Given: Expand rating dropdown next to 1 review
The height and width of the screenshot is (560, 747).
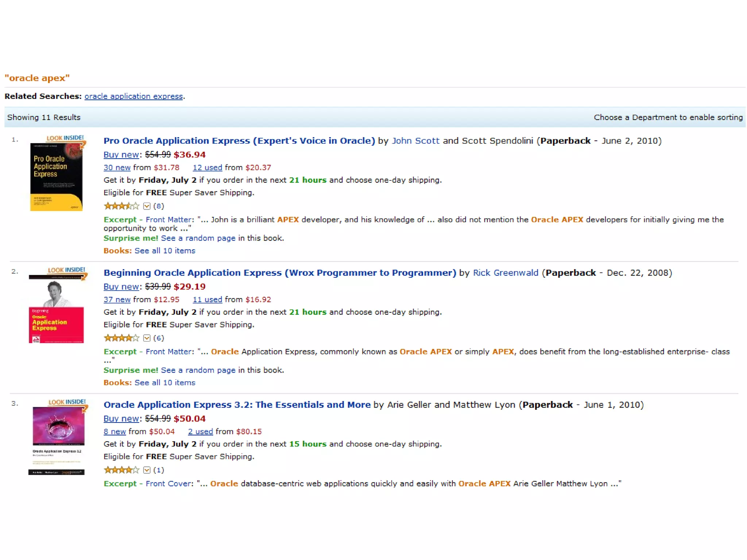Looking at the screenshot, I should click(147, 470).
